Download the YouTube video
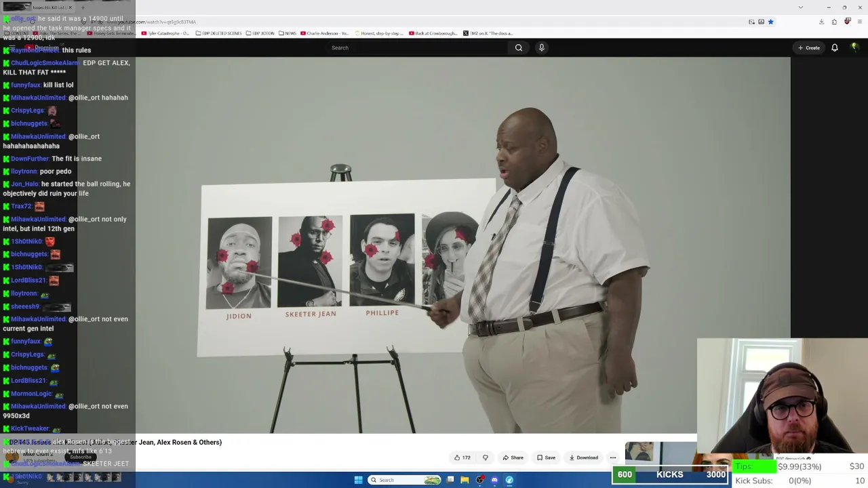 (x=583, y=457)
